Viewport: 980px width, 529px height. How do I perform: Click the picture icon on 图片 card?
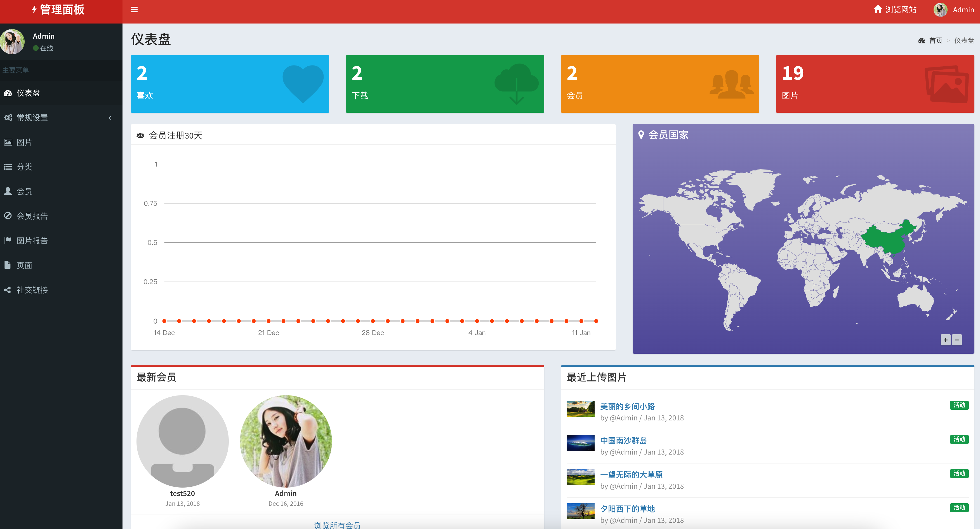[947, 84]
